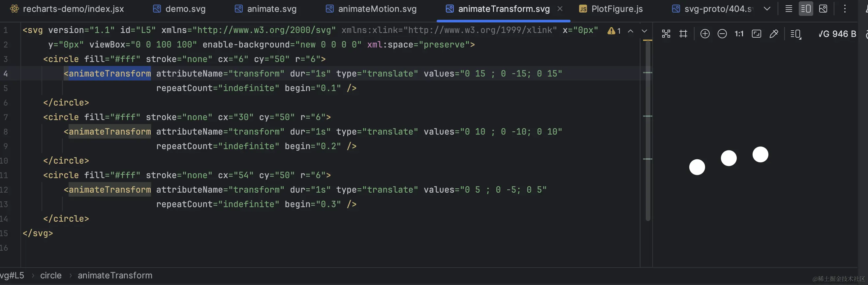Click the image icon on animateMotion.svg tab

(329, 9)
